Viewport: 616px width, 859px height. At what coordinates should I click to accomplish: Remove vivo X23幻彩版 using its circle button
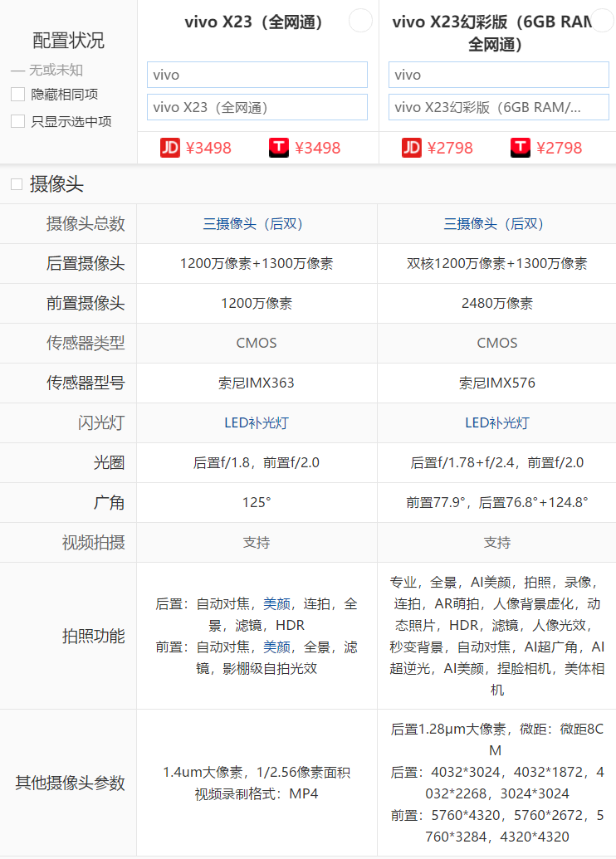(x=603, y=21)
